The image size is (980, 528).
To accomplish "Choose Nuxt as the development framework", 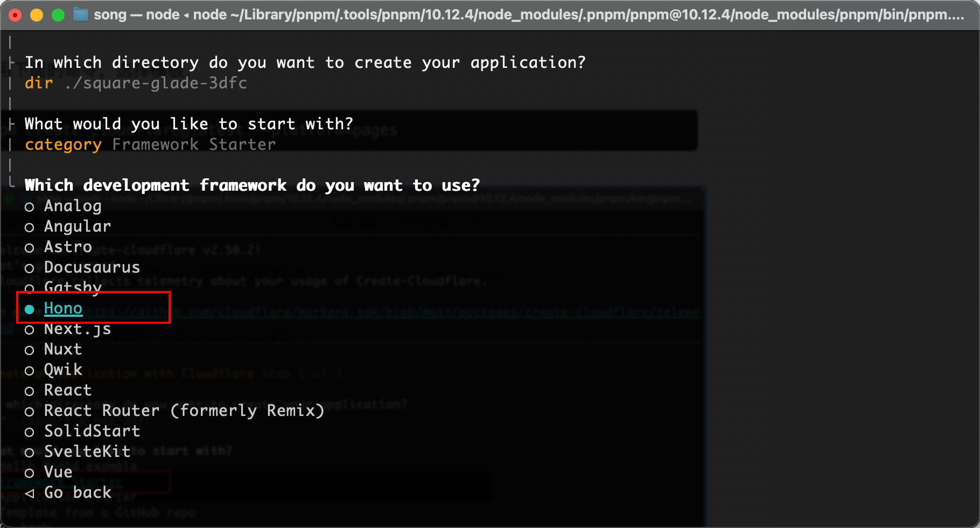I will pos(63,349).
